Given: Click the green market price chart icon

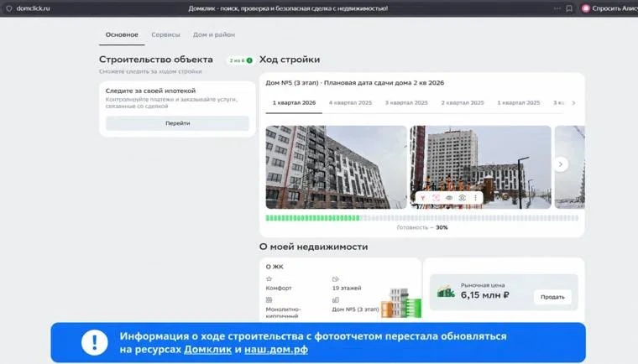Looking at the screenshot, I should pos(446,291).
